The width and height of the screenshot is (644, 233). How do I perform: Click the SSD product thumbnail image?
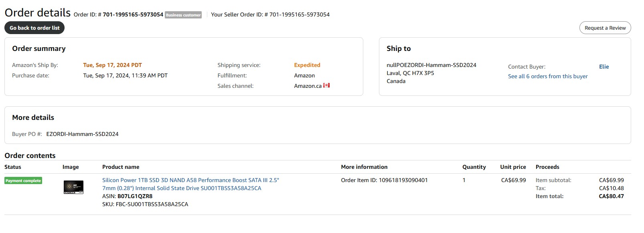point(73,187)
